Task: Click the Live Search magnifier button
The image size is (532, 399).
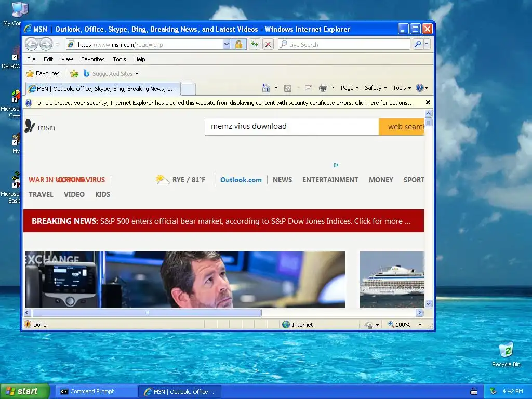Action: point(418,45)
